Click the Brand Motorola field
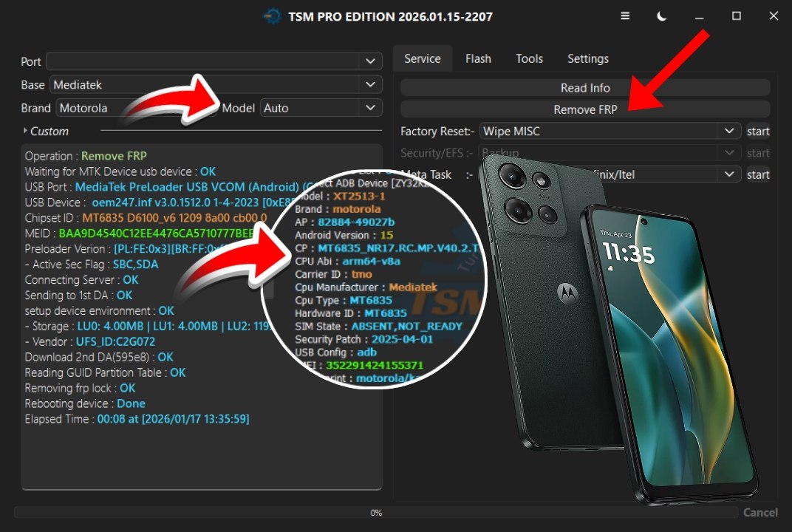Screen dimensions: 792x532 tap(135, 108)
